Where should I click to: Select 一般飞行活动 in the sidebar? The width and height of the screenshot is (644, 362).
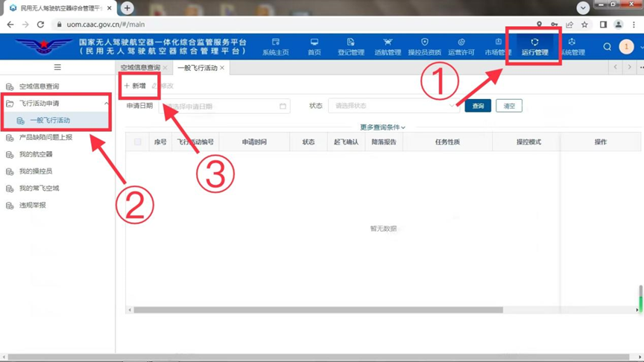[x=57, y=120]
